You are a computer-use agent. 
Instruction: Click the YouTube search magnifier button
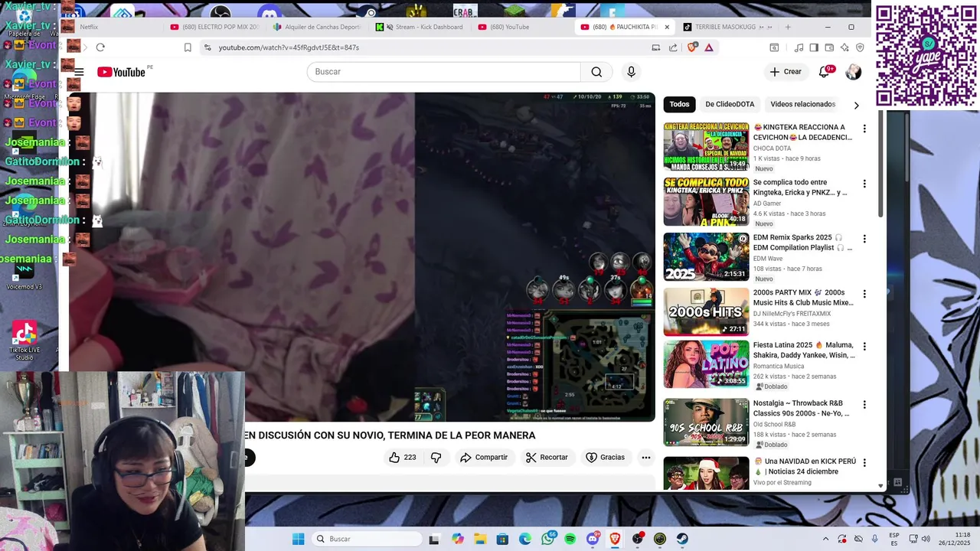tap(596, 72)
